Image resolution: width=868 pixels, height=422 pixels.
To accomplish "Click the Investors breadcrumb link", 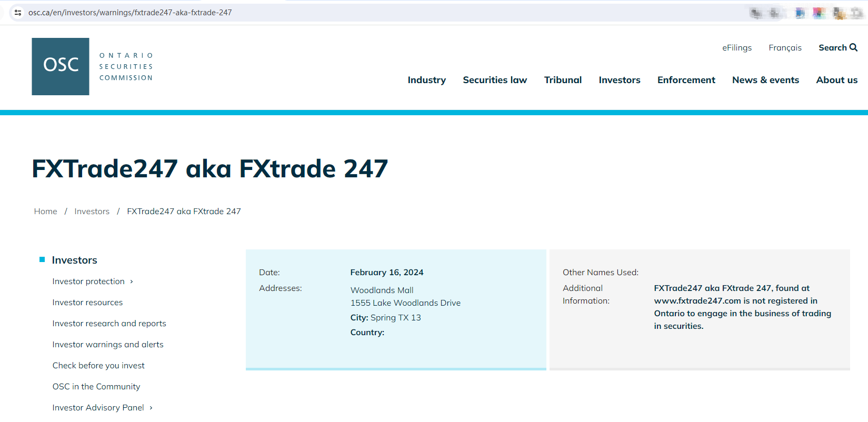I will click(92, 212).
